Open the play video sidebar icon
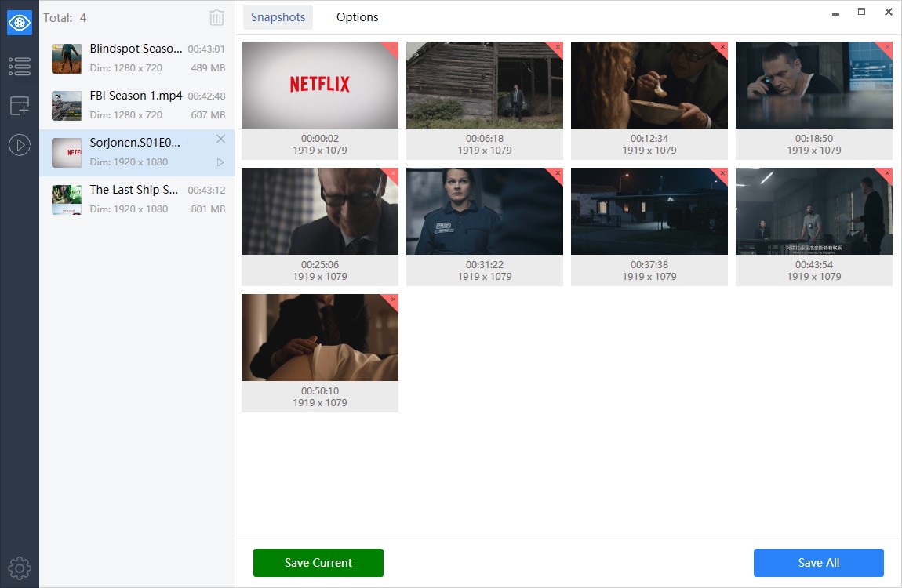This screenshot has height=588, width=902. tap(20, 145)
